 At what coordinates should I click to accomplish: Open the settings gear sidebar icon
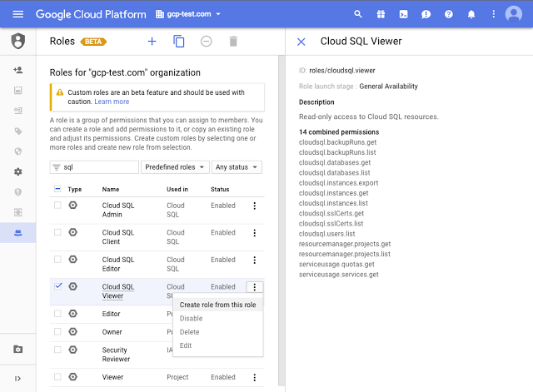click(18, 171)
